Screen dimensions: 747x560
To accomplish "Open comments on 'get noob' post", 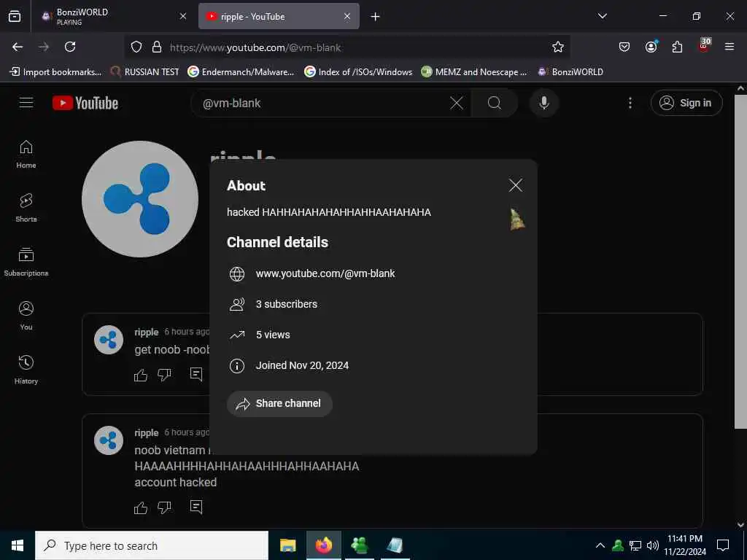I will pos(196,374).
